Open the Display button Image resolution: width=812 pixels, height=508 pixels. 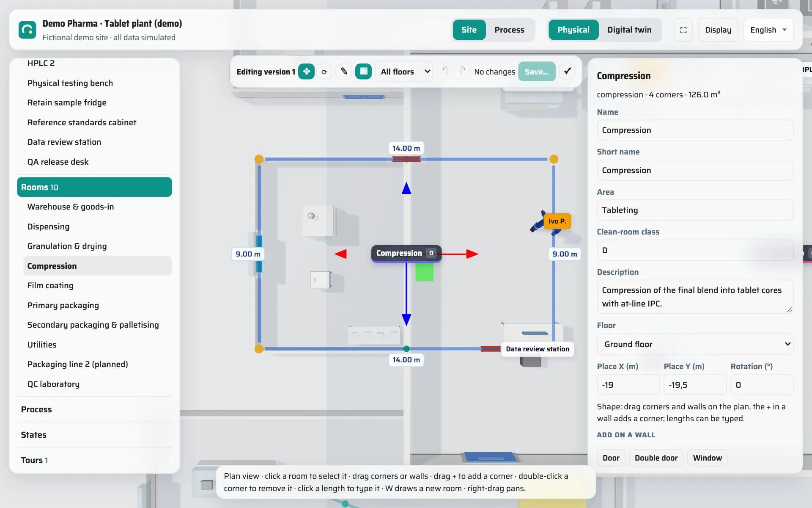pyautogui.click(x=718, y=30)
